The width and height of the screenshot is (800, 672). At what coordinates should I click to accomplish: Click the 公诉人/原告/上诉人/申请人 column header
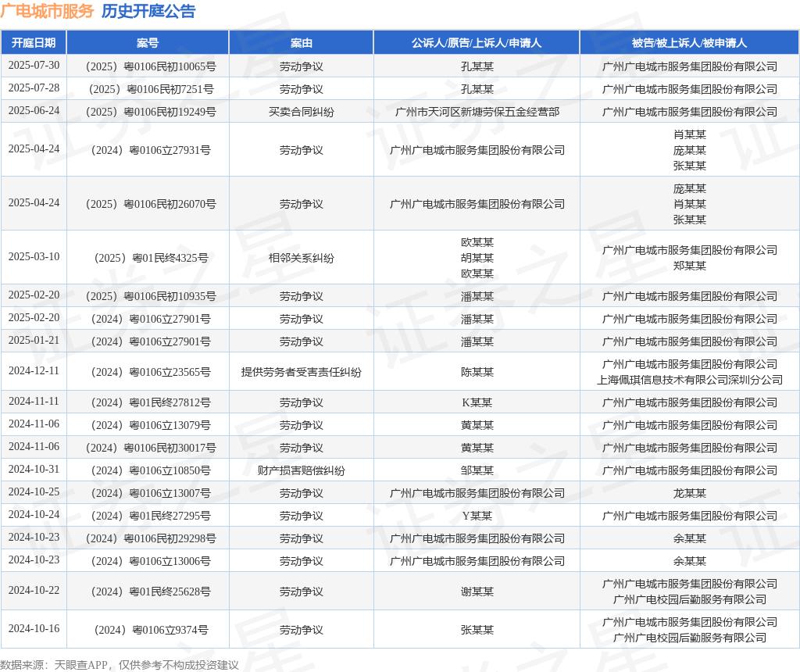coord(477,43)
